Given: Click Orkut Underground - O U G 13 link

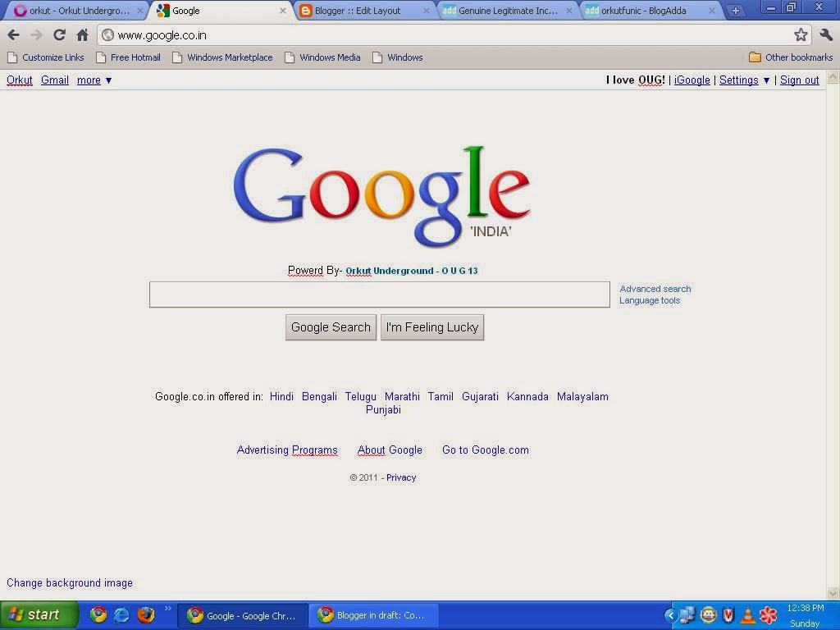Looking at the screenshot, I should click(412, 271).
